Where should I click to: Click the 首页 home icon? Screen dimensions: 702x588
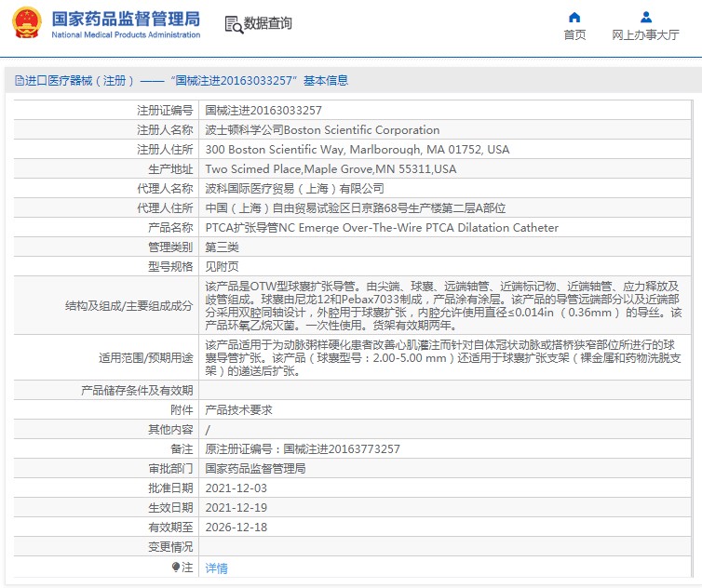(574, 18)
